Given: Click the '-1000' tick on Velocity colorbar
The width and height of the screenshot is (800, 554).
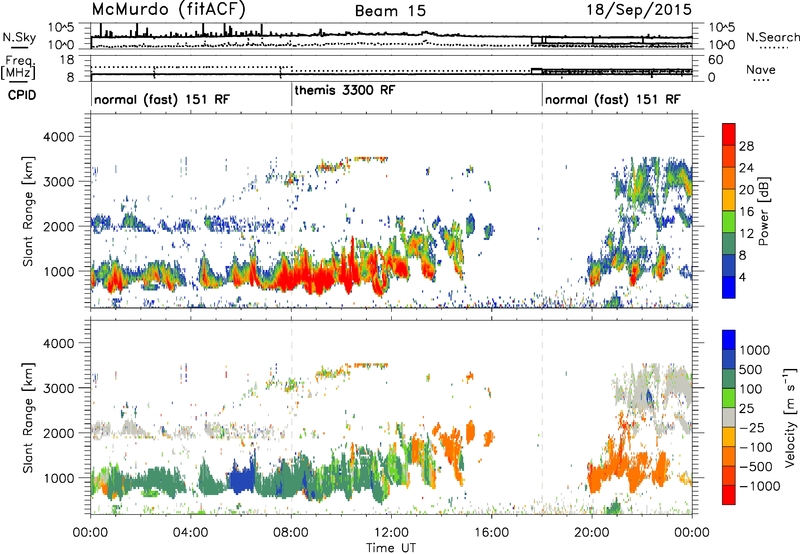Looking at the screenshot, I should [x=759, y=486].
